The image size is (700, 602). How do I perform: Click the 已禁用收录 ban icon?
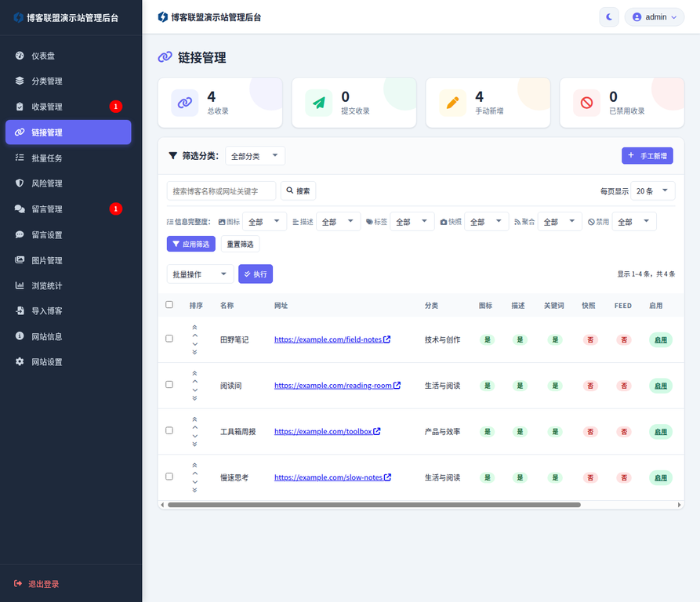coord(586,103)
